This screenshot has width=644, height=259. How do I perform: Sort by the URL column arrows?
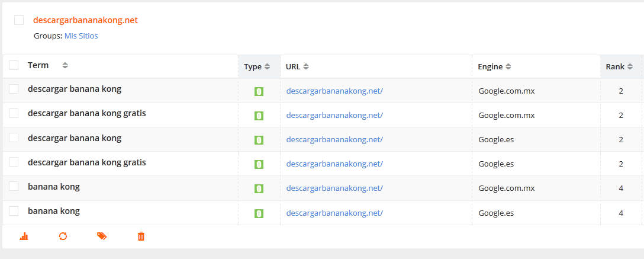tap(306, 66)
